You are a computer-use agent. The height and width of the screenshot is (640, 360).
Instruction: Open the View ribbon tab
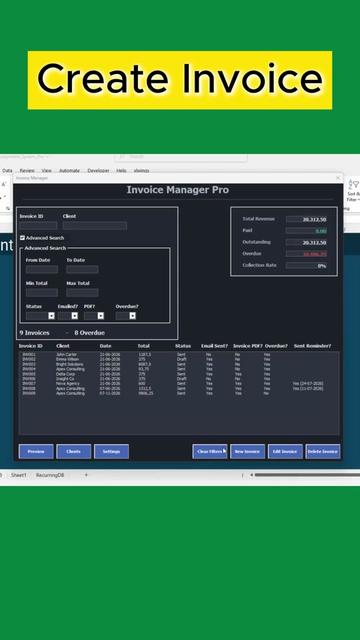(x=47, y=171)
